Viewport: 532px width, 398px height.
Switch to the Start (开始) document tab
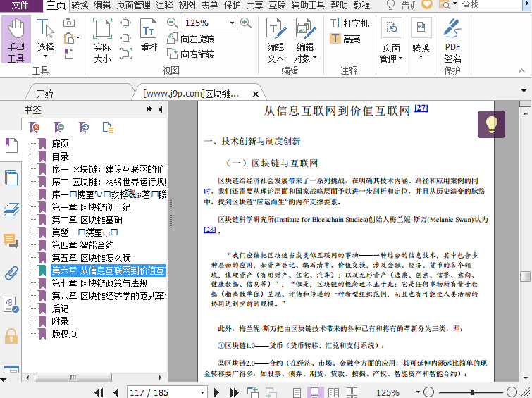coord(44,93)
